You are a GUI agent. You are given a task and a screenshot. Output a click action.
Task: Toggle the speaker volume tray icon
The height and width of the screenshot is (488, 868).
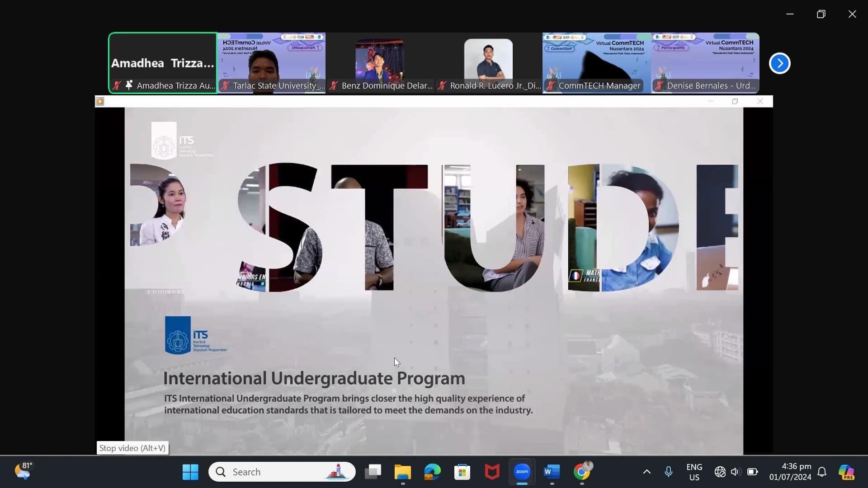[735, 472]
